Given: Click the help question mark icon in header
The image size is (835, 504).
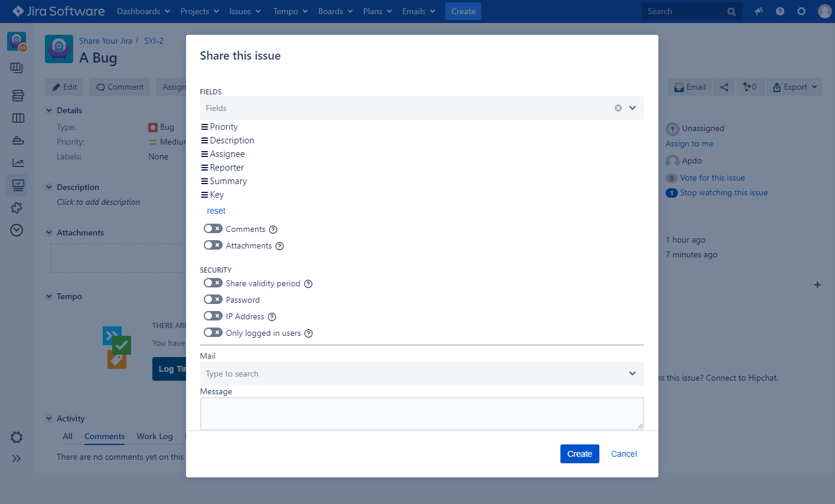Looking at the screenshot, I should (x=780, y=11).
